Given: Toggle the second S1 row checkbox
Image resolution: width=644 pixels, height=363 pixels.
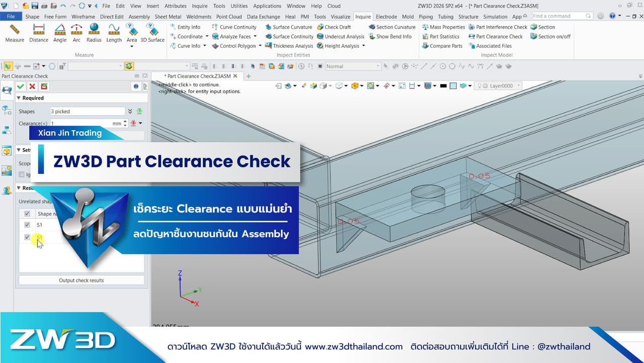Looking at the screenshot, I should [27, 237].
